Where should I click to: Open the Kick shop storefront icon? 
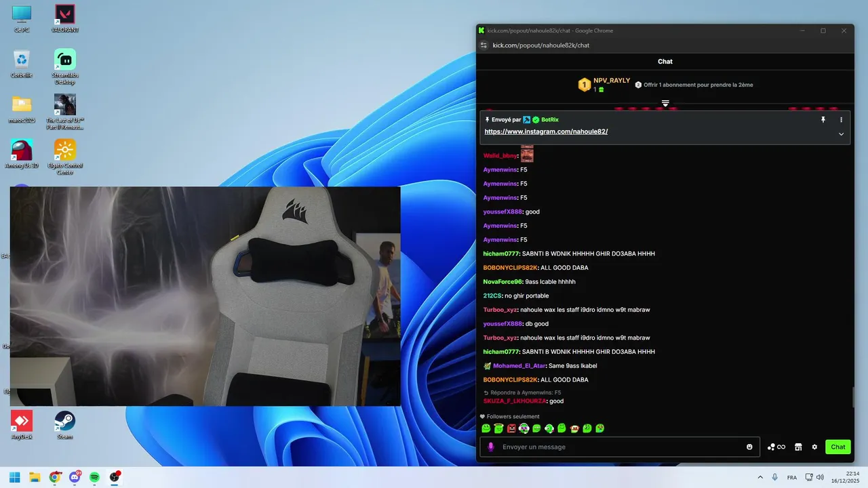tap(798, 447)
